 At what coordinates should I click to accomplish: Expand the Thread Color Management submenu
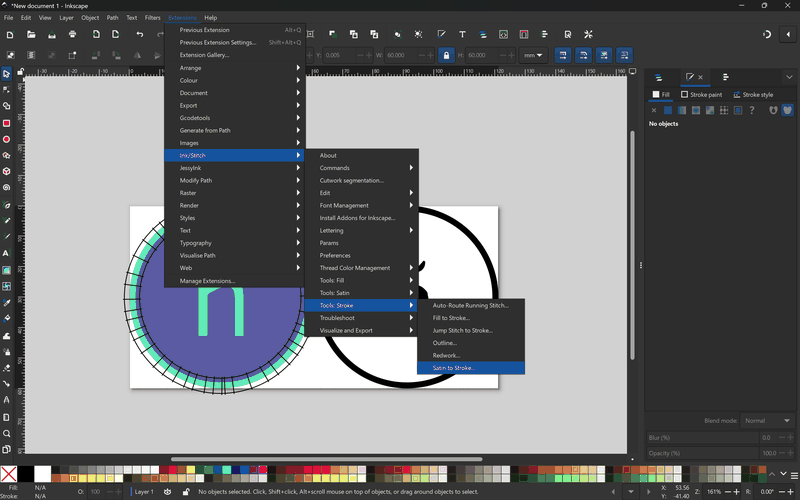pos(362,268)
